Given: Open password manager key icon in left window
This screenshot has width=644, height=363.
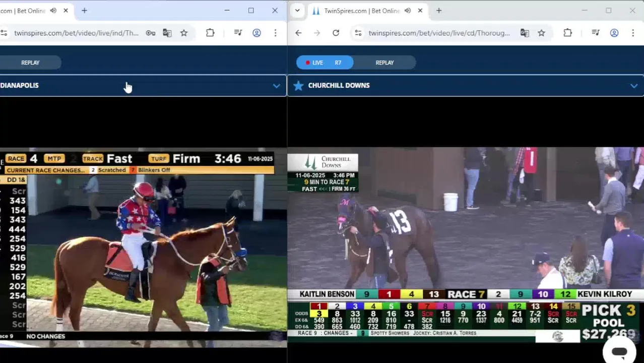Looking at the screenshot, I should [x=151, y=33].
